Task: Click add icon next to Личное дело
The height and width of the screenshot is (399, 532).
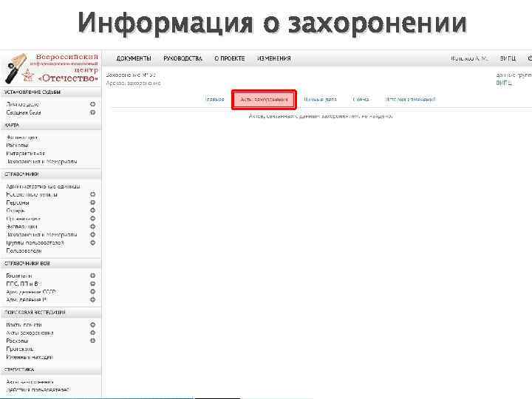Action: [x=92, y=104]
